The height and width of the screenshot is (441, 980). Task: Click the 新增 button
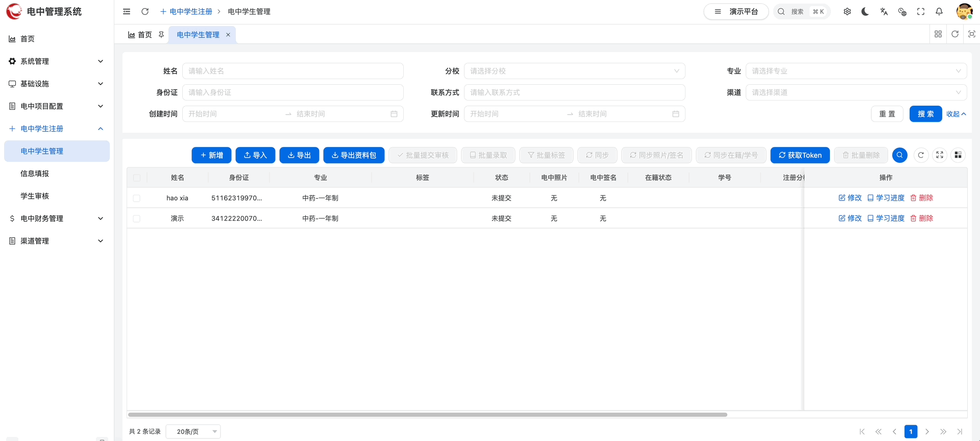pyautogui.click(x=211, y=155)
